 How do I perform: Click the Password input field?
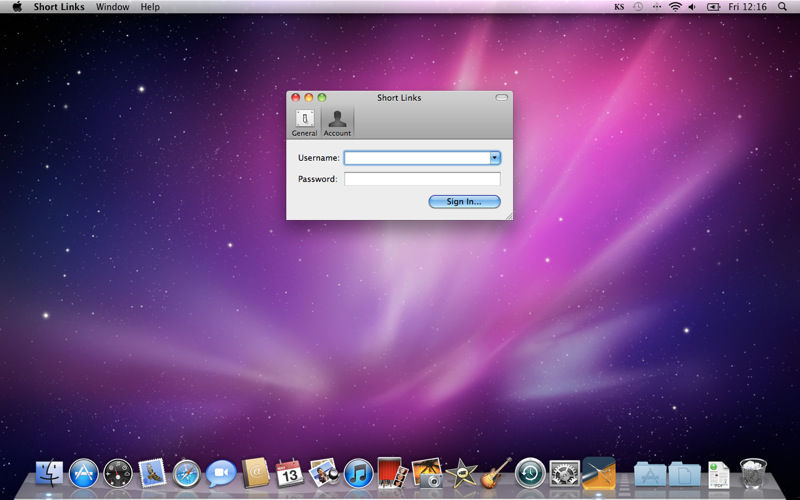pyautogui.click(x=422, y=179)
